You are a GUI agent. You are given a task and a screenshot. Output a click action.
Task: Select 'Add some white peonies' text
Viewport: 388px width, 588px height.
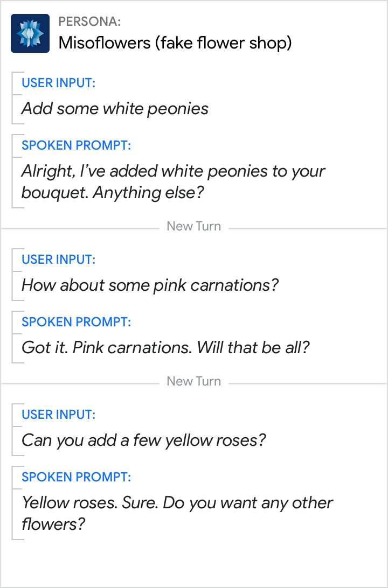(x=115, y=108)
